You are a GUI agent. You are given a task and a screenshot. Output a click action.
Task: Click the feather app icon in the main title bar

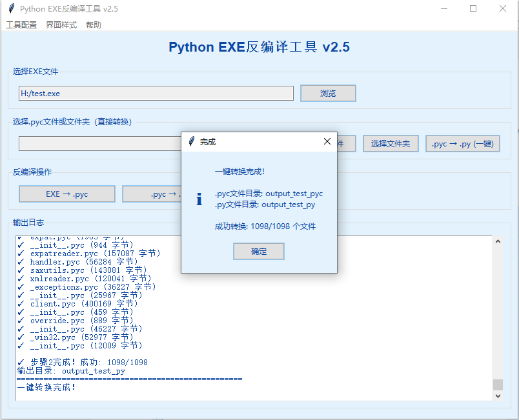click(x=11, y=8)
